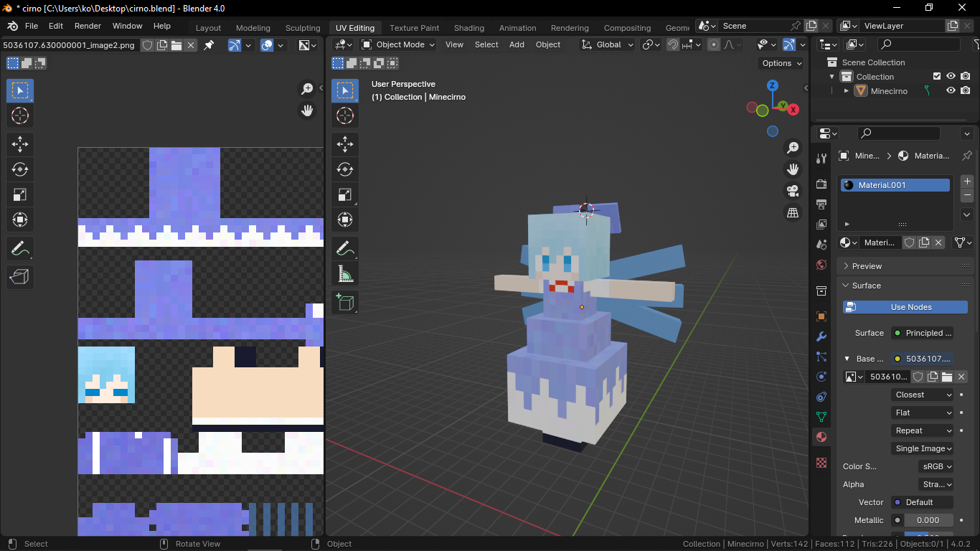Select the Rotate tool in 3D viewport
This screenshot has height=551, width=980.
click(345, 169)
